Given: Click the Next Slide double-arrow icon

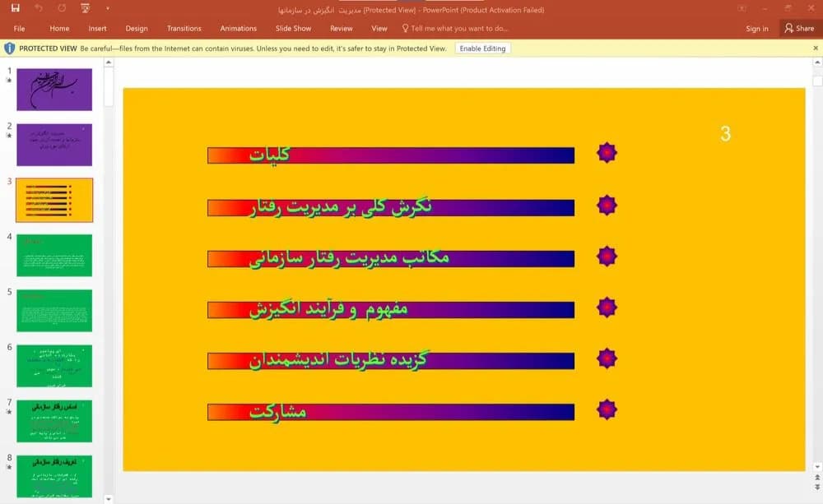Looking at the screenshot, I should click(x=817, y=488).
